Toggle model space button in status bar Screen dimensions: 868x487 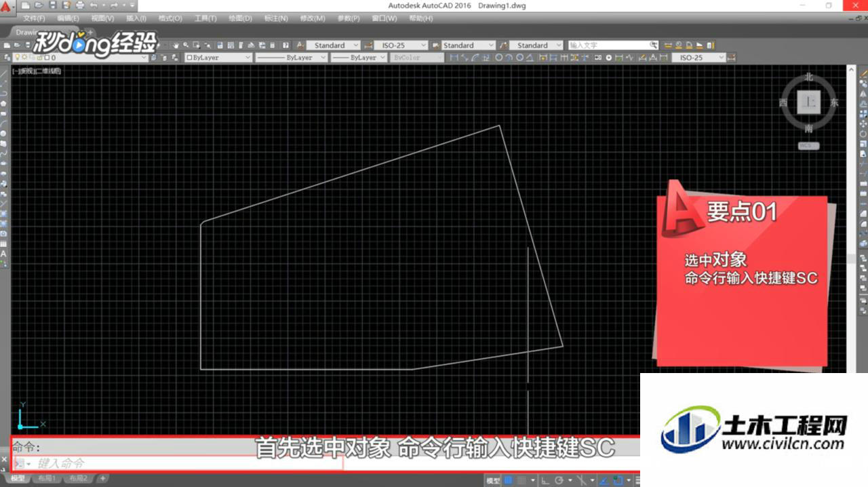pyautogui.click(x=493, y=481)
